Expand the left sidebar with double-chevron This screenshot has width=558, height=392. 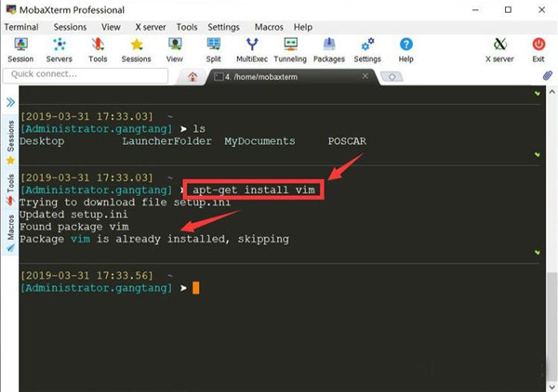[x=10, y=102]
